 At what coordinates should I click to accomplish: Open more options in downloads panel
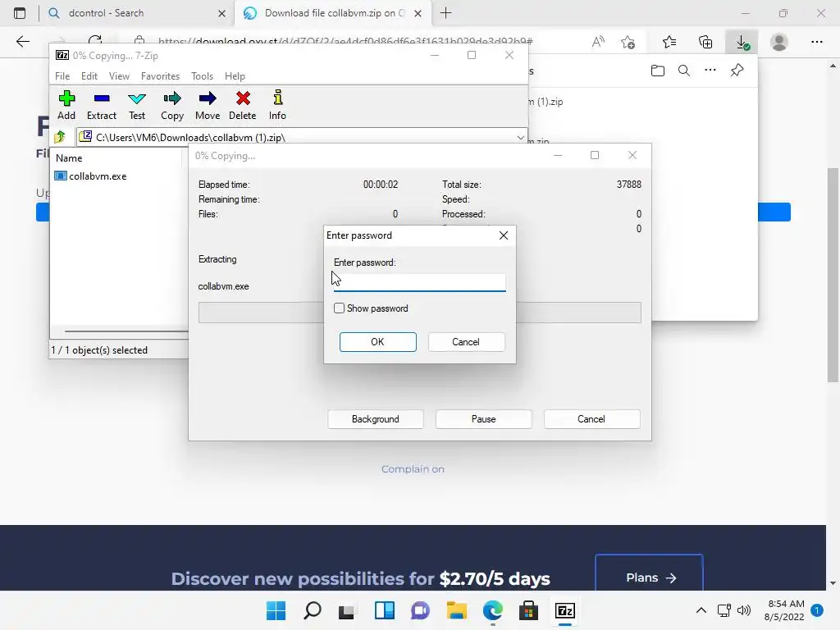tap(710, 71)
